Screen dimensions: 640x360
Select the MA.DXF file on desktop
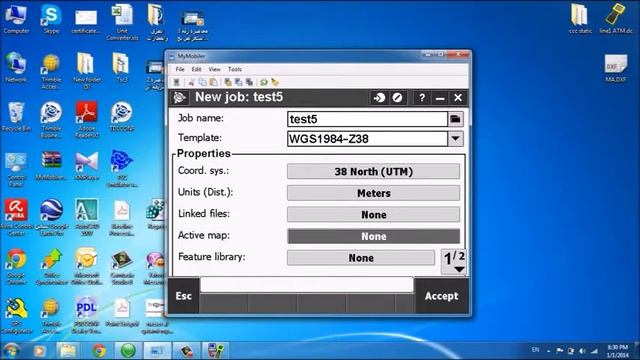tap(616, 68)
